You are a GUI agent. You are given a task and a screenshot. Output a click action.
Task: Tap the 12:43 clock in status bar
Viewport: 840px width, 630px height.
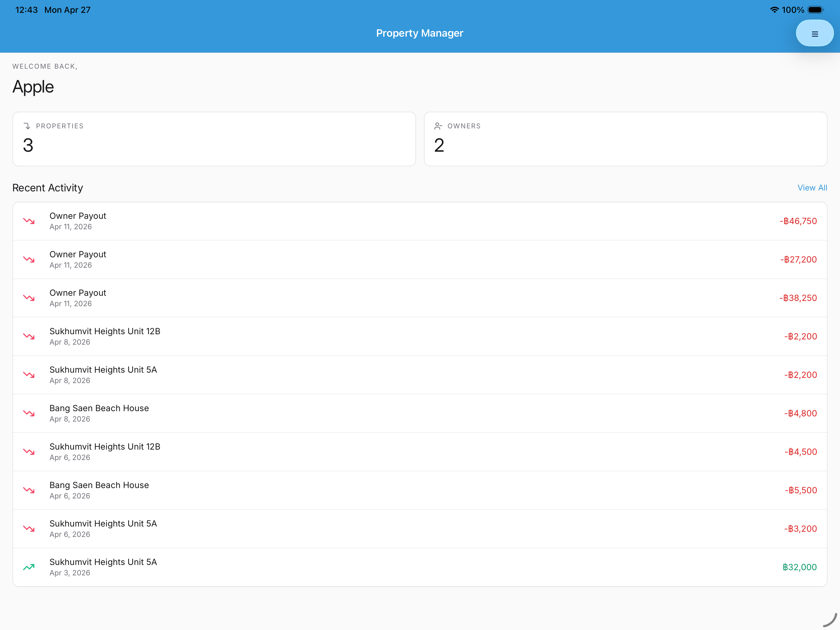26,10
